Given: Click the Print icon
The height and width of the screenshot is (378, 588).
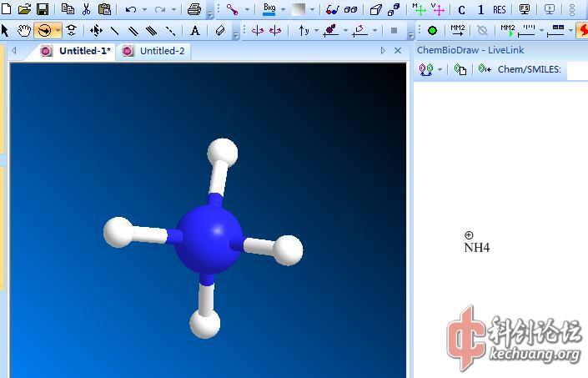Looking at the screenshot, I should coord(194,10).
